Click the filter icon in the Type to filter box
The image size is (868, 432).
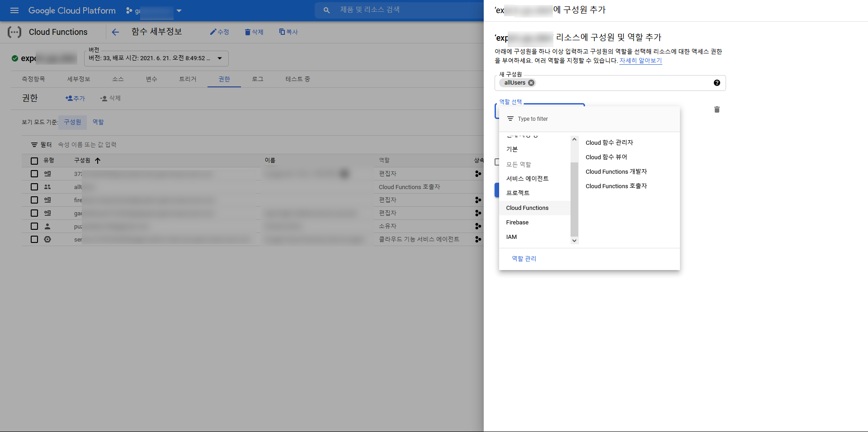click(x=510, y=119)
